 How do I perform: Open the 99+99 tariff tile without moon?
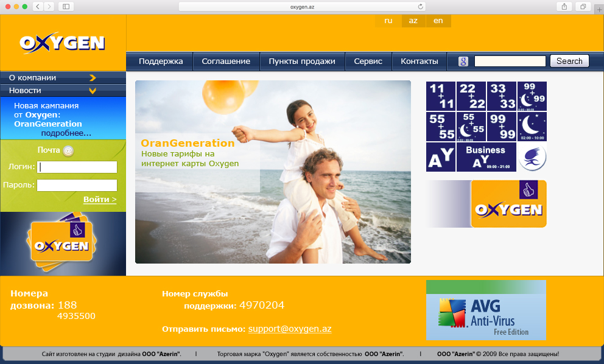pos(502,127)
